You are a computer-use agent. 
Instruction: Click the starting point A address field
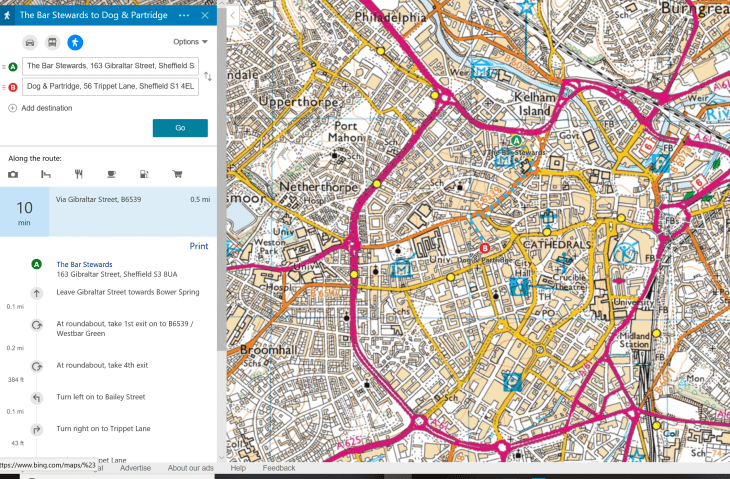coord(111,66)
